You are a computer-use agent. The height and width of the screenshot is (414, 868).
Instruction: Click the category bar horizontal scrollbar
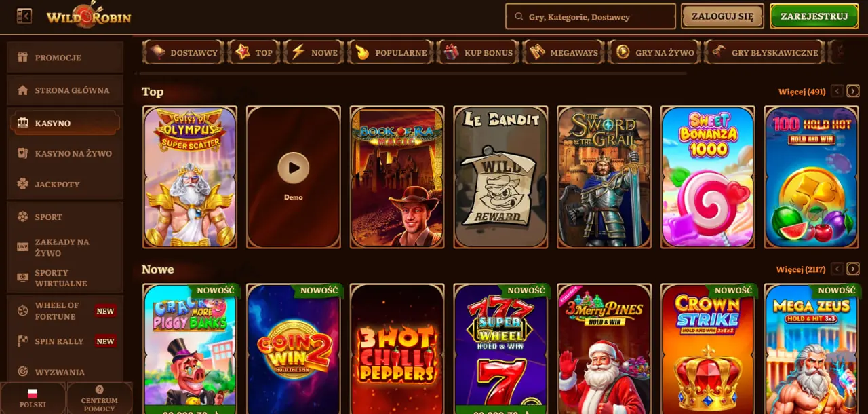[x=414, y=73]
